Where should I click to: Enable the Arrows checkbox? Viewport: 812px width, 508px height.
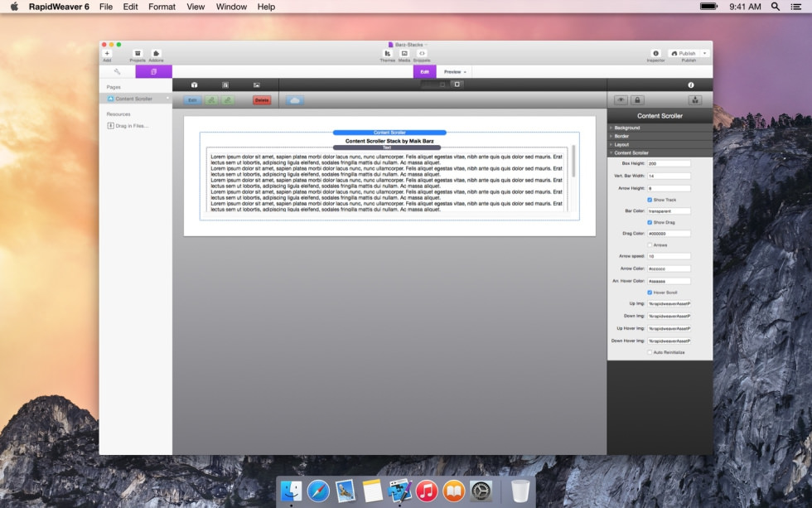650,245
